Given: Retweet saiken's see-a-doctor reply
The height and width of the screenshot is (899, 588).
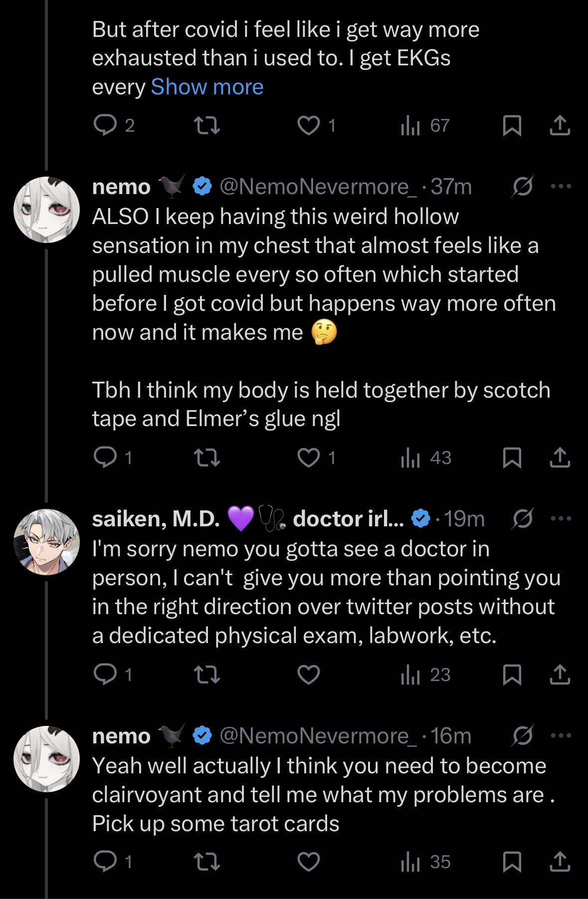Looking at the screenshot, I should tap(206, 674).
